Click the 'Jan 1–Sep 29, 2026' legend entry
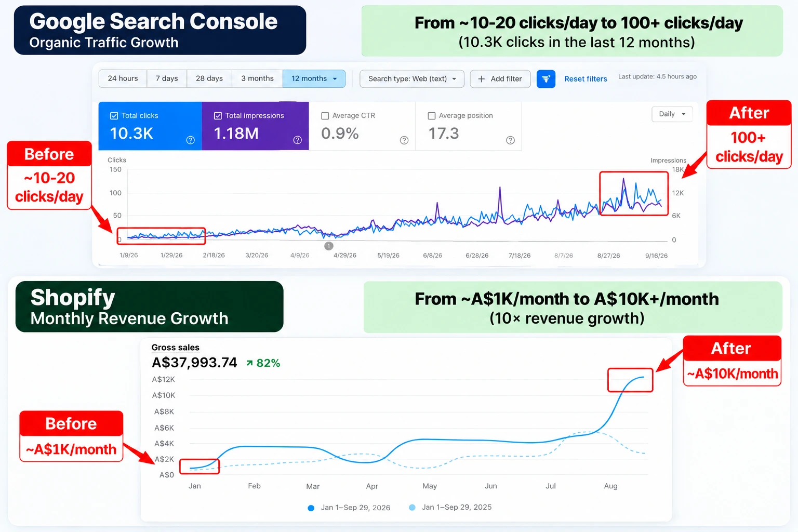 point(349,508)
